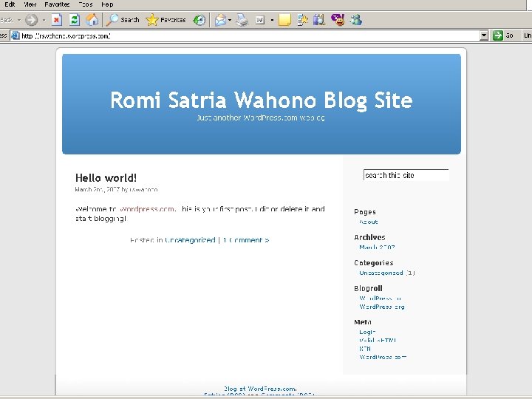Open the Forward button history dropdown
Viewport: 532px width, 399px height.
[x=44, y=20]
